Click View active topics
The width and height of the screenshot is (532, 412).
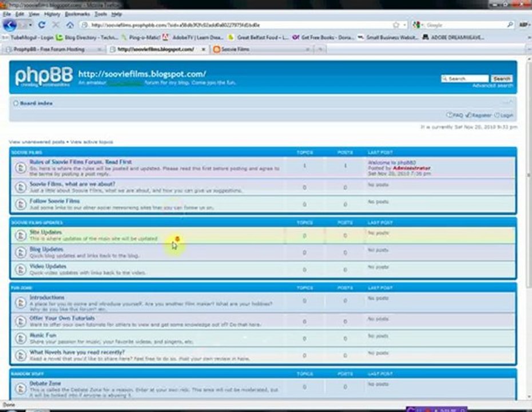pos(92,142)
